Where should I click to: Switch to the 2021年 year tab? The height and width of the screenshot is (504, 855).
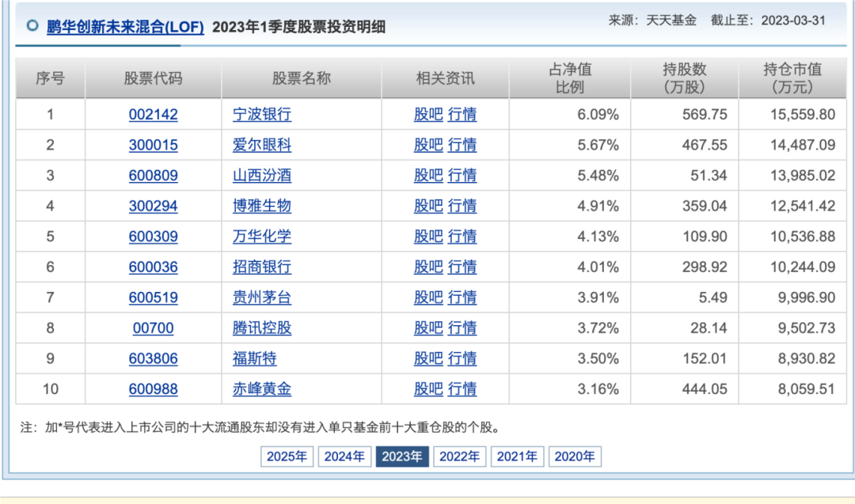[x=518, y=457]
